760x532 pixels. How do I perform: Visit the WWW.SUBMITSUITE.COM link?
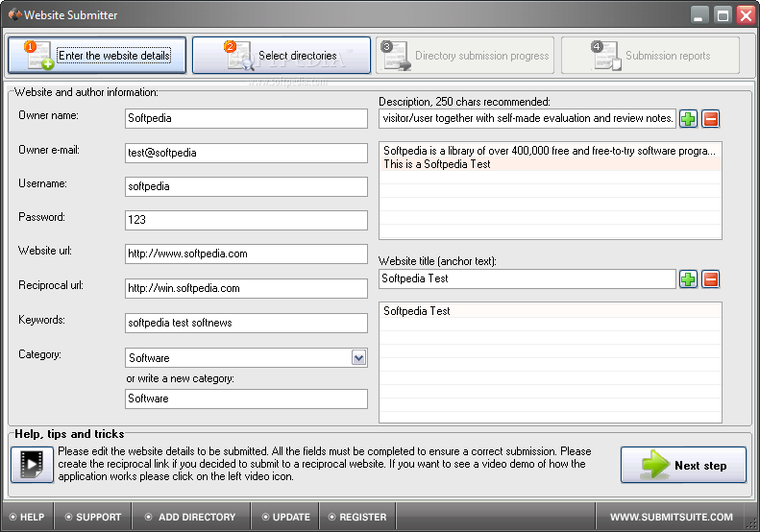[672, 517]
